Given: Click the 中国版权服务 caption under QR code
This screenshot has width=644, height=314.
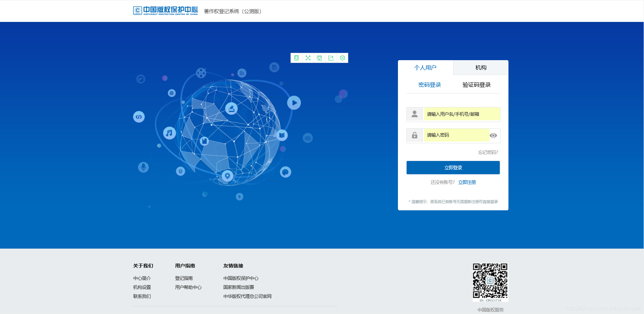Looking at the screenshot, I should [490, 310].
